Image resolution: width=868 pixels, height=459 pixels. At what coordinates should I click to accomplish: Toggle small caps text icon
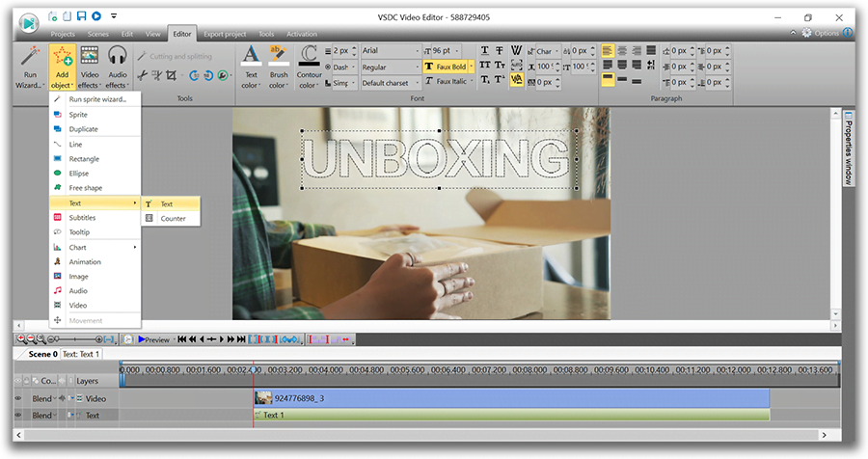(500, 66)
